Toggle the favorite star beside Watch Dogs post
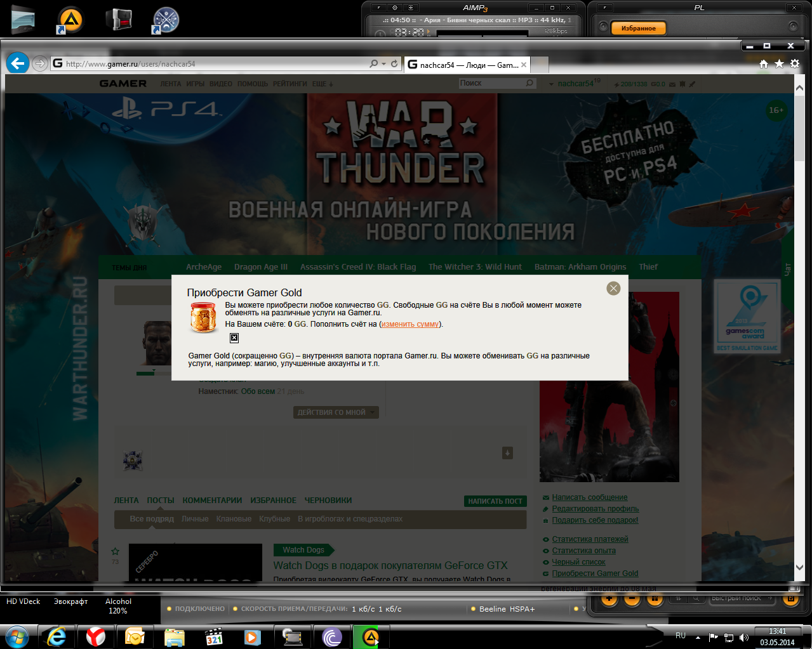This screenshot has height=649, width=812. pyautogui.click(x=116, y=551)
